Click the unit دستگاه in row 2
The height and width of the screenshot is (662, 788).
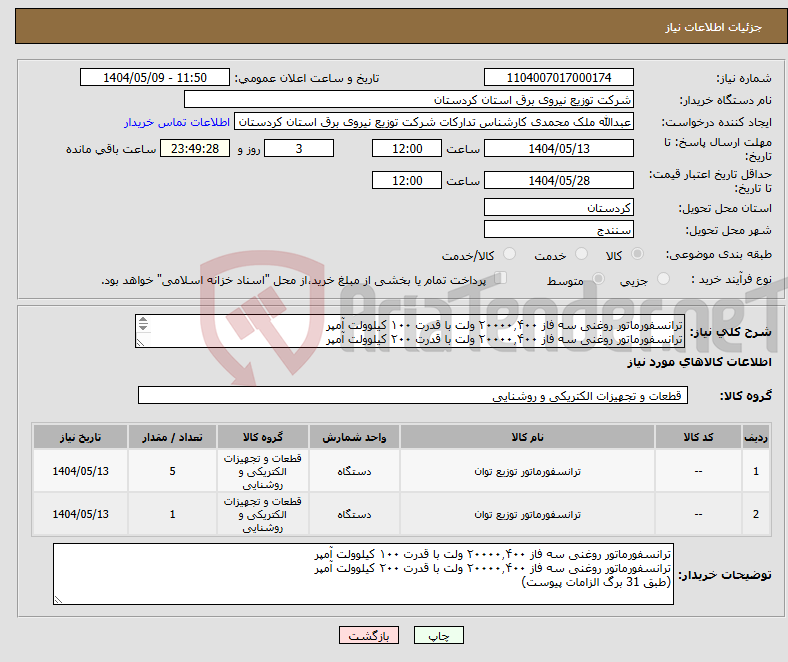(x=354, y=514)
